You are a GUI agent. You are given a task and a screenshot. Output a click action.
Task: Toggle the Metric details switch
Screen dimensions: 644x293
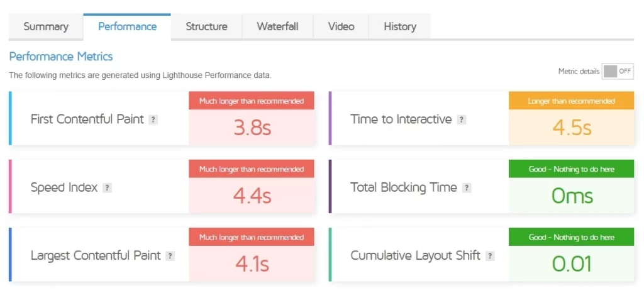(x=618, y=71)
